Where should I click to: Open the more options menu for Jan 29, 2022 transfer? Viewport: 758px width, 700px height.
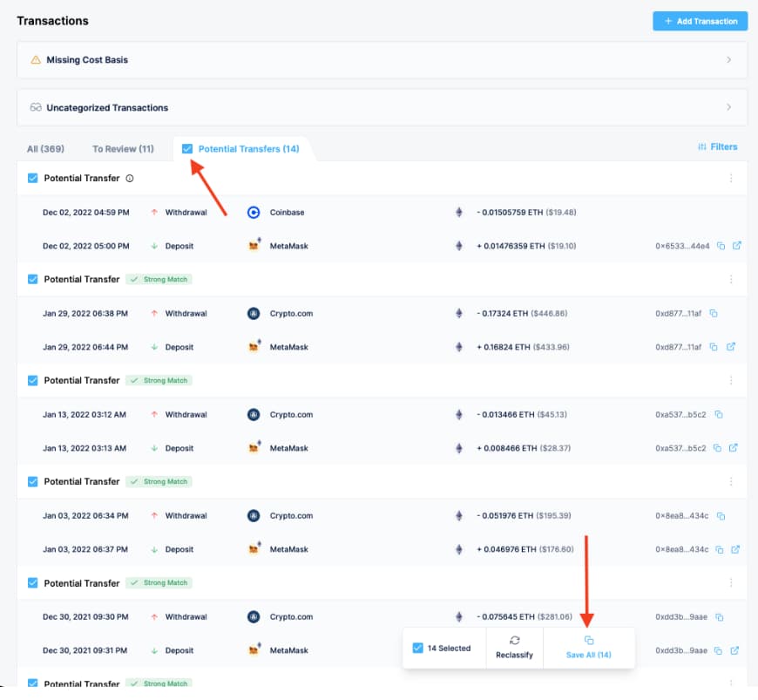pos(731,279)
